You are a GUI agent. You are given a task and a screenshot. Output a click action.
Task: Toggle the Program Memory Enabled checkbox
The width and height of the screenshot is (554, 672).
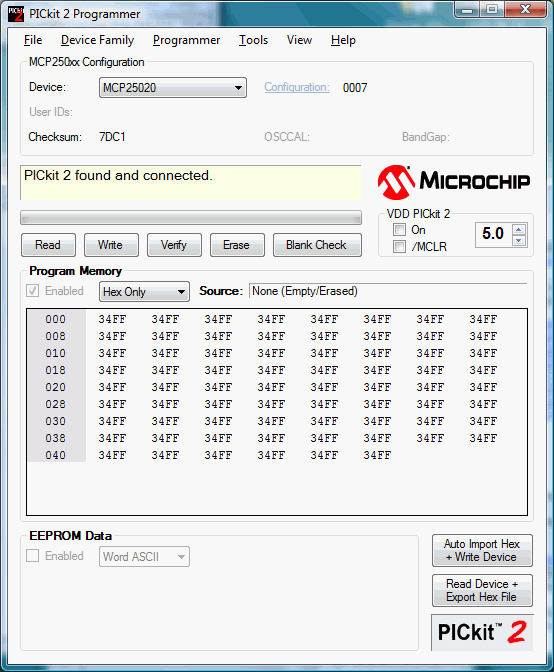click(x=33, y=291)
